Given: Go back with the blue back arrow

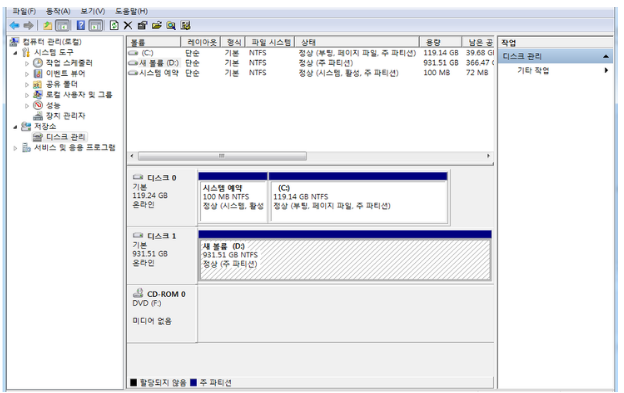Looking at the screenshot, I should [15, 26].
